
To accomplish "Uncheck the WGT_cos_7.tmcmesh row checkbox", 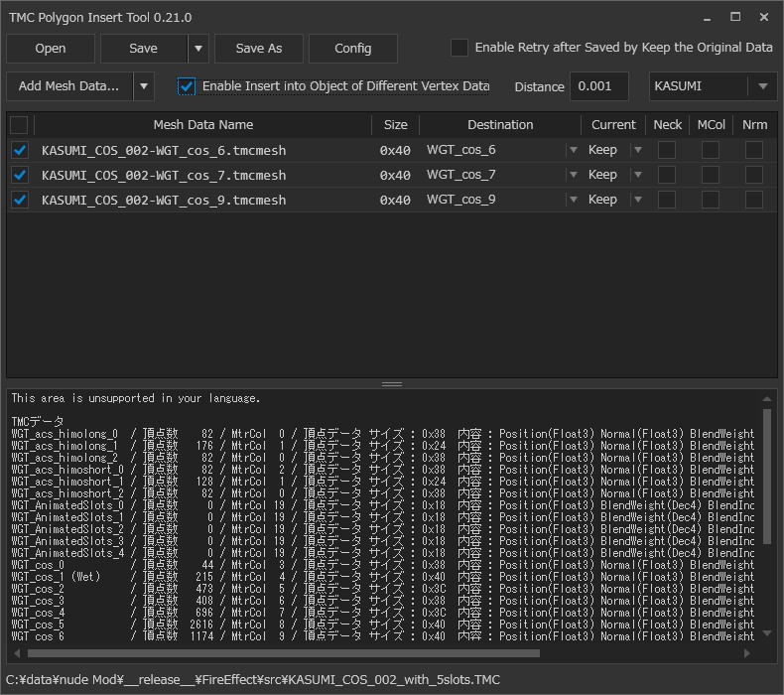I will pyautogui.click(x=20, y=175).
